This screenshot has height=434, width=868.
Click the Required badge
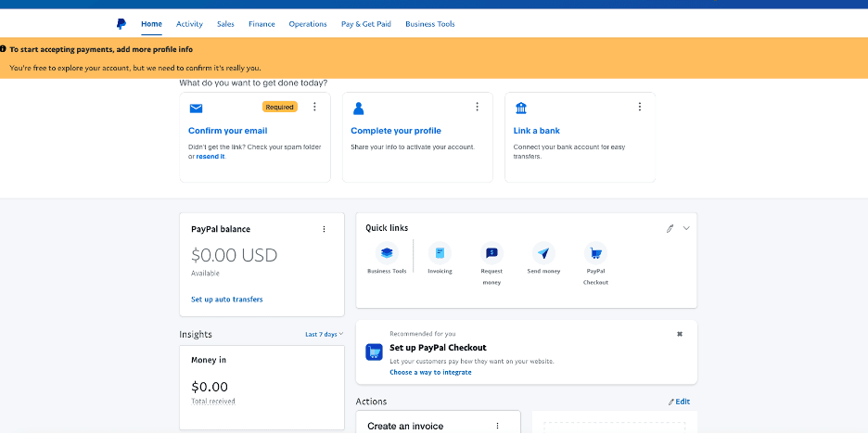pyautogui.click(x=279, y=107)
